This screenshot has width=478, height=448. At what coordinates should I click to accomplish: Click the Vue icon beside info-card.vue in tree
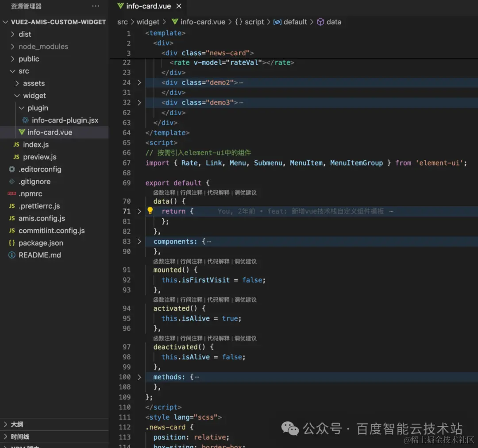click(22, 132)
